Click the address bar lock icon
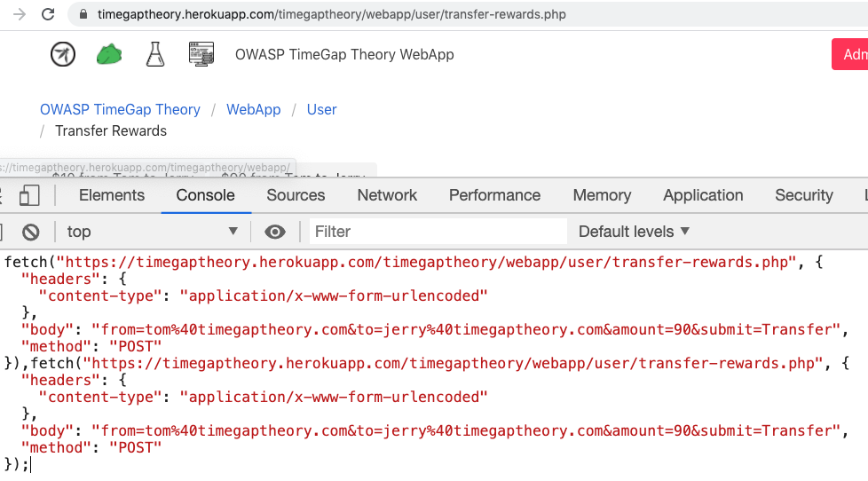Screen dimensions: 868x481 (x=83, y=14)
